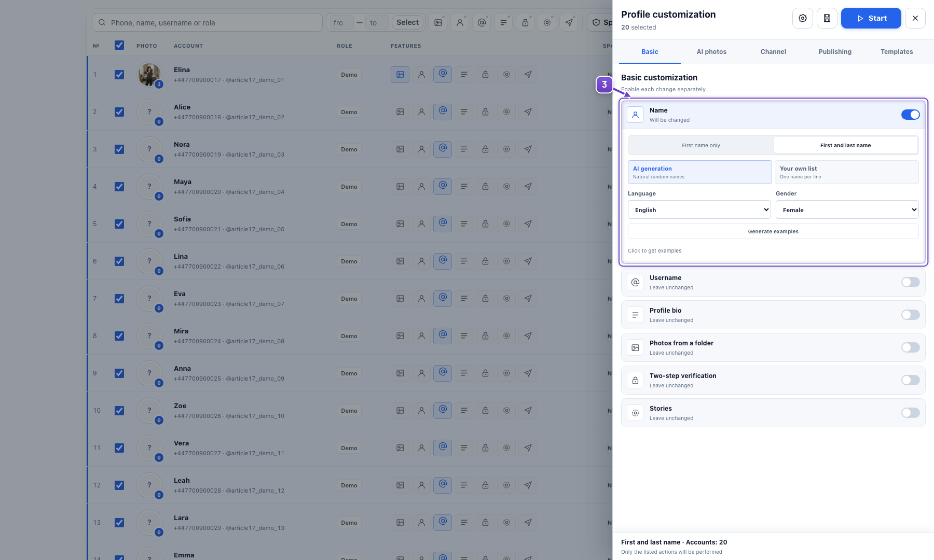Screen dimensions: 934x560
Task: Click Elina's profile photo thumbnail
Action: coord(149,75)
